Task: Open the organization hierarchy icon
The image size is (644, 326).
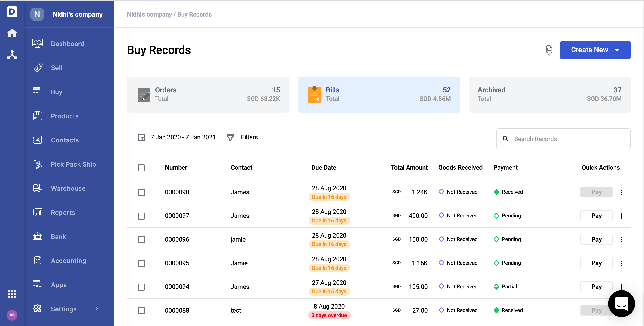Action: [12, 54]
